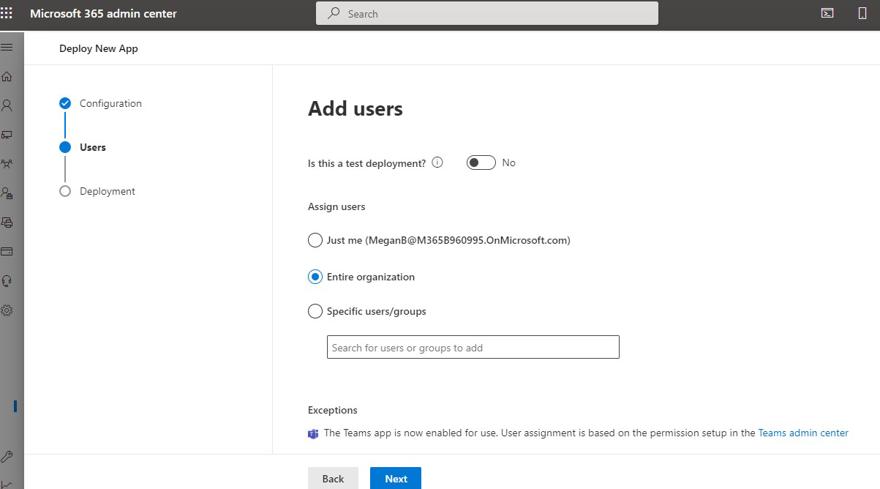
Task: Open the Setup wrench icon in the sidebar
Action: (x=7, y=456)
